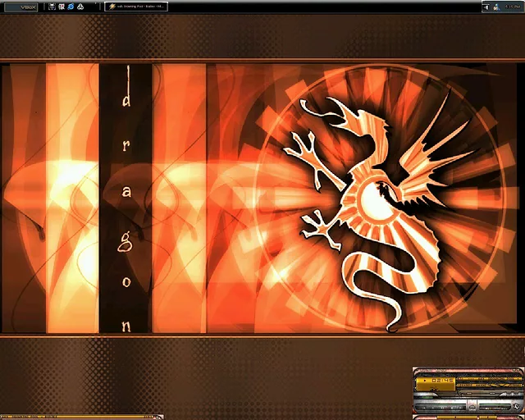Click the triangular quick launch icon

pyautogui.click(x=80, y=7)
